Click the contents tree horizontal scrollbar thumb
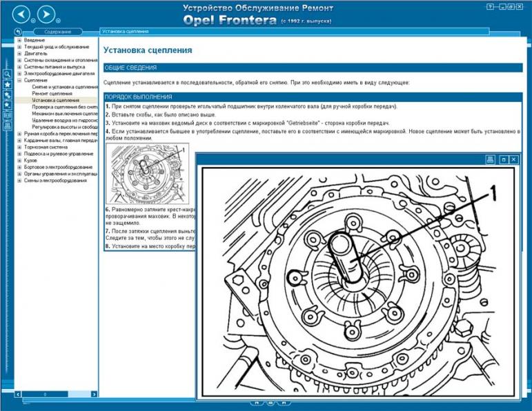This screenshot has height=411, width=532. point(45,394)
